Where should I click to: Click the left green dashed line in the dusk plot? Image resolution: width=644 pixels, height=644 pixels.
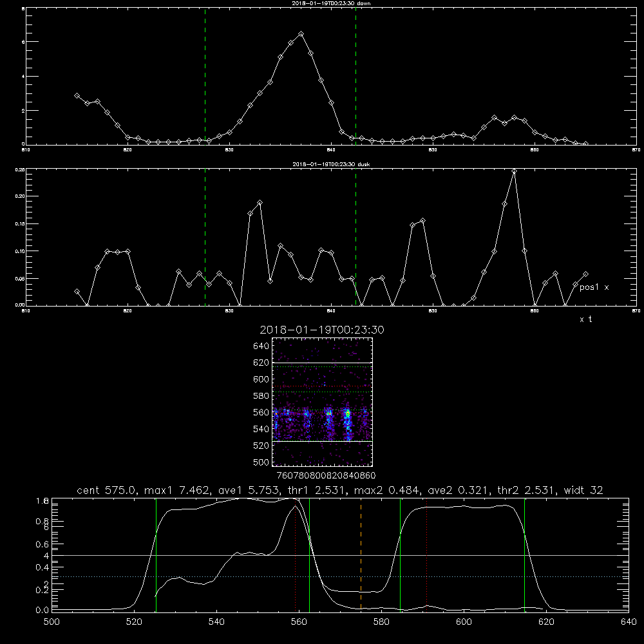pyautogui.click(x=205, y=238)
